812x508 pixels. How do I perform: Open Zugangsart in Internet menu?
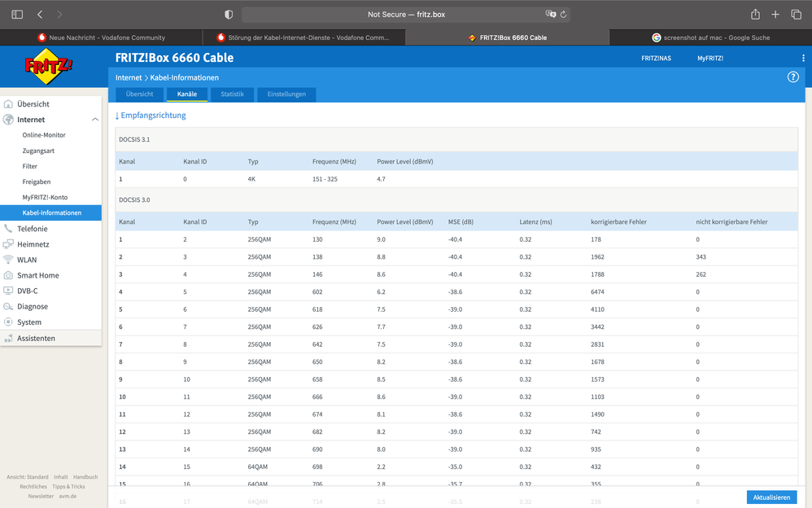[38, 151]
